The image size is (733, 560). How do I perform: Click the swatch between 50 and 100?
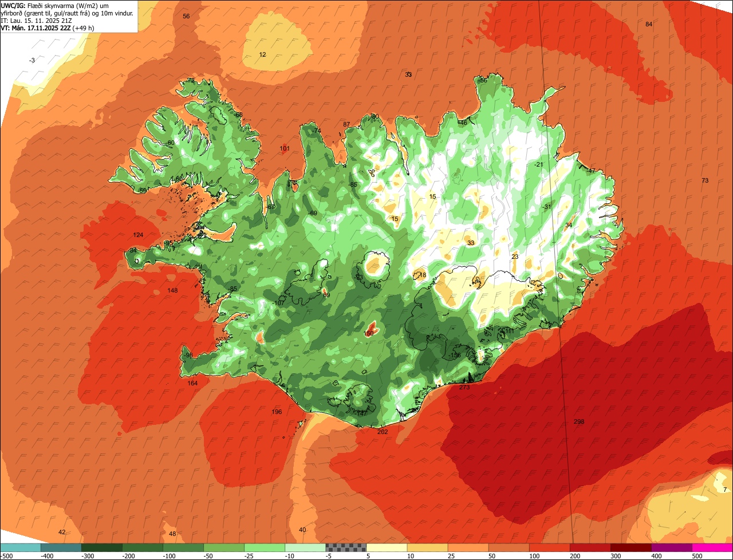[x=509, y=547]
